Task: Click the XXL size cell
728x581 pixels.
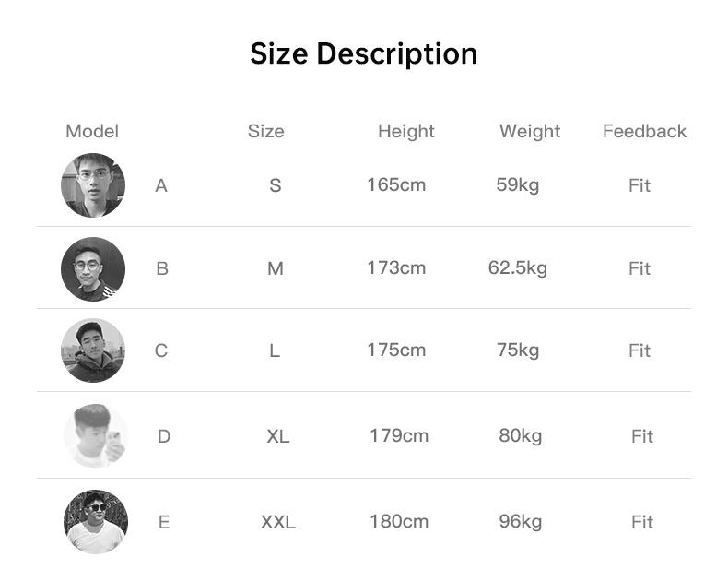Action: point(278,522)
